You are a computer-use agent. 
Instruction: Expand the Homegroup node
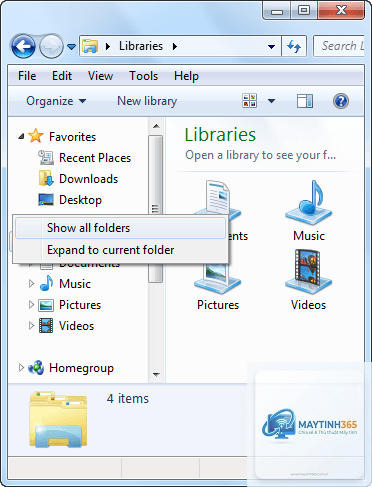coord(21,368)
